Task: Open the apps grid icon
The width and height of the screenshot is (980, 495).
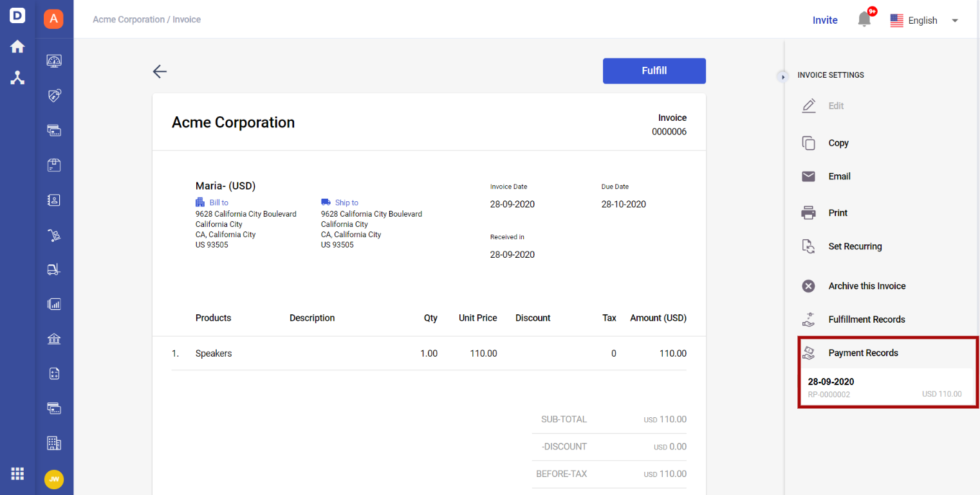Action: coord(17,474)
